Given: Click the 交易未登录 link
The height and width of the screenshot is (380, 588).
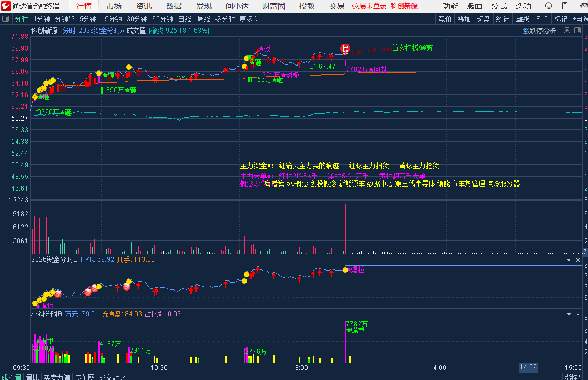Looking at the screenshot, I should click(x=369, y=6).
